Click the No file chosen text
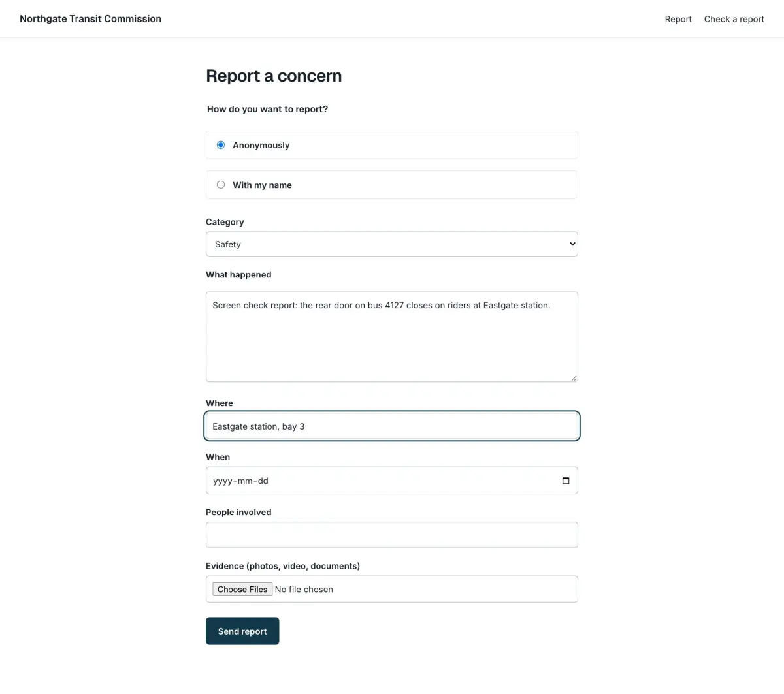784x694 pixels. (x=304, y=589)
